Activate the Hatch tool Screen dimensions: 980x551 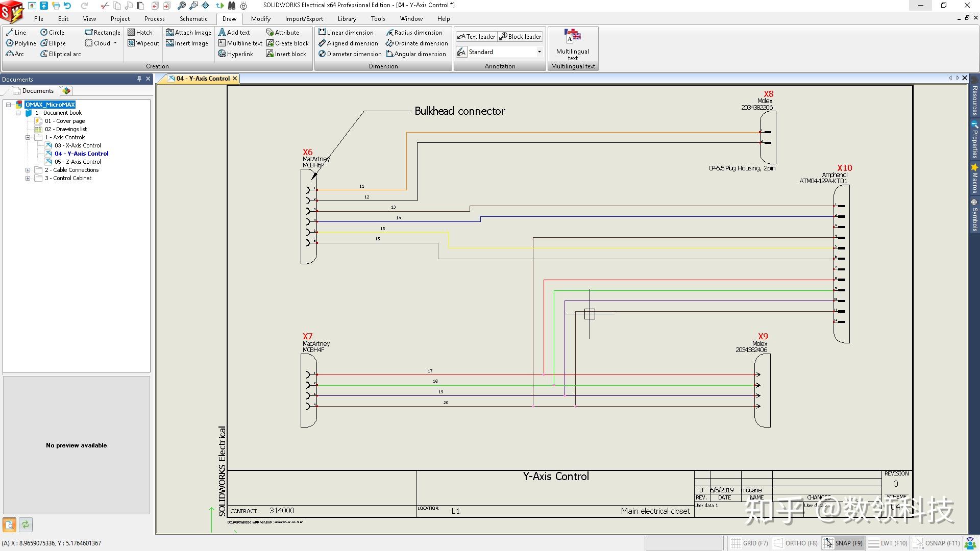coord(141,32)
